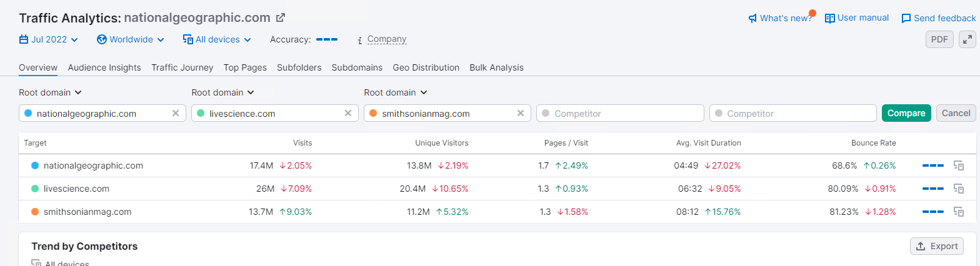Expand first Root domain type selector
The height and width of the screenshot is (266, 980).
(51, 92)
